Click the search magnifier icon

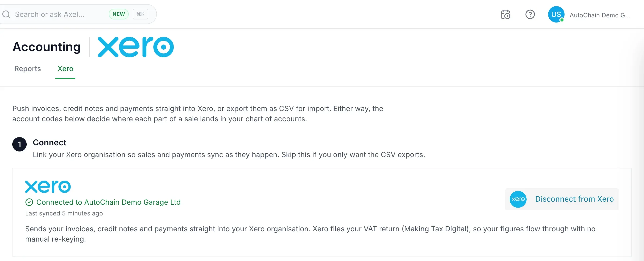(6, 14)
